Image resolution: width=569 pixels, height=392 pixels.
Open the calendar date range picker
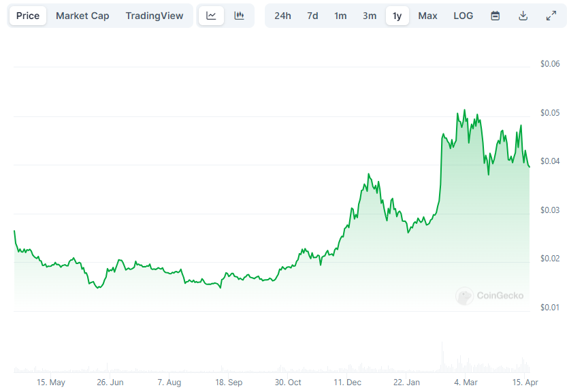495,16
